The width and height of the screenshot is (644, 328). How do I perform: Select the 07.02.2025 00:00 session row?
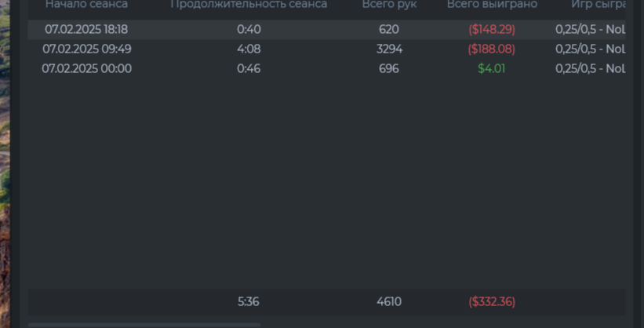tap(326, 68)
